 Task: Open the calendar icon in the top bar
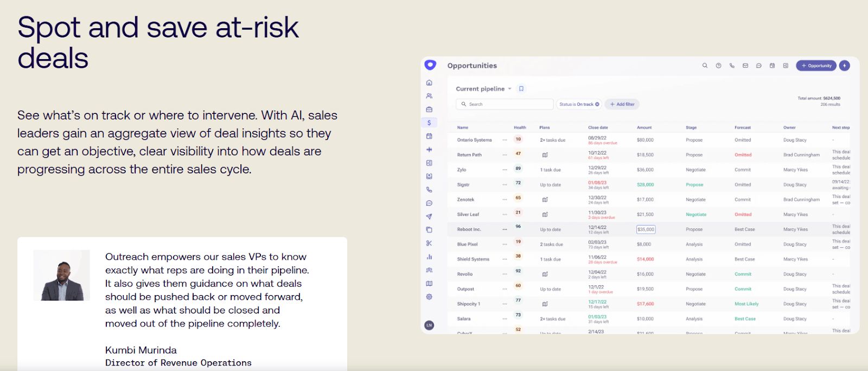pyautogui.click(x=772, y=66)
